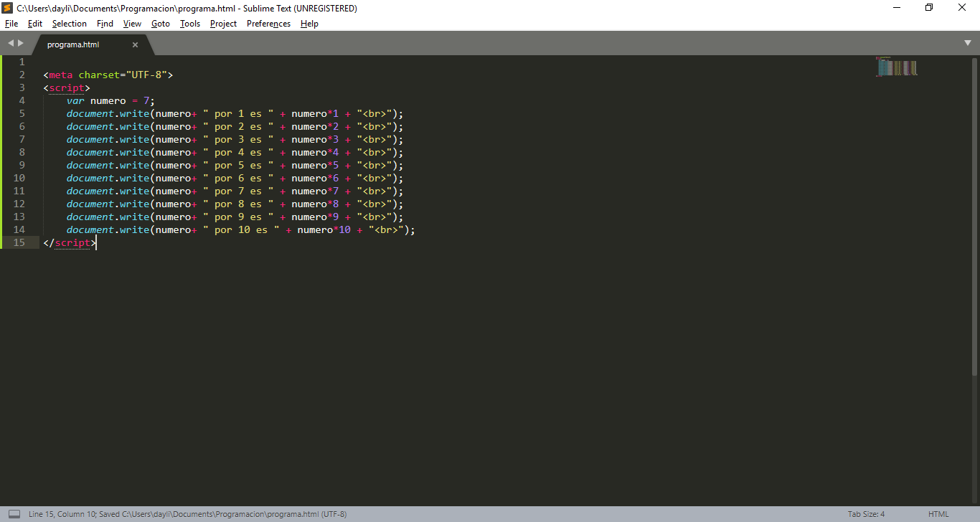Image resolution: width=980 pixels, height=522 pixels.
Task: Click " por 5 es " string
Action: tap(238, 165)
